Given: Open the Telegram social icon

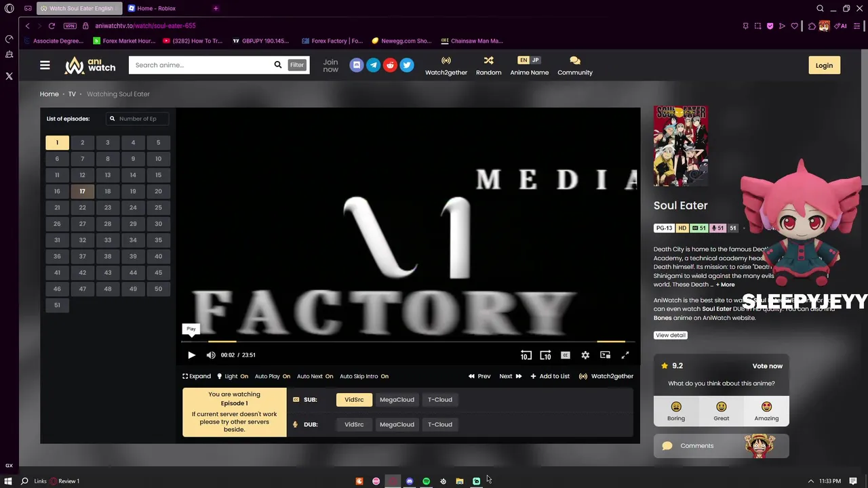Looking at the screenshot, I should [x=373, y=65].
